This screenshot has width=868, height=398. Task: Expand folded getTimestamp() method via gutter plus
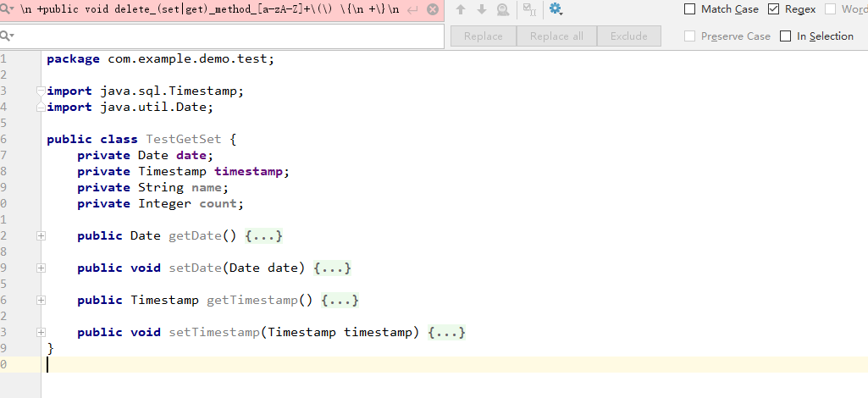[41, 300]
